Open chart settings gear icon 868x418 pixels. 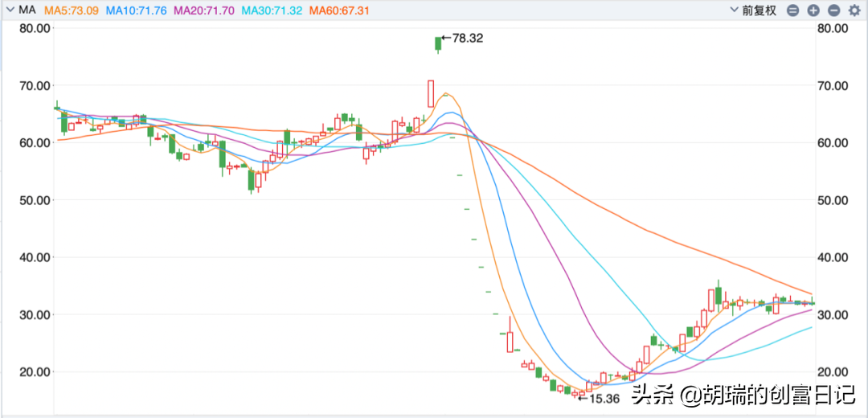click(x=854, y=10)
